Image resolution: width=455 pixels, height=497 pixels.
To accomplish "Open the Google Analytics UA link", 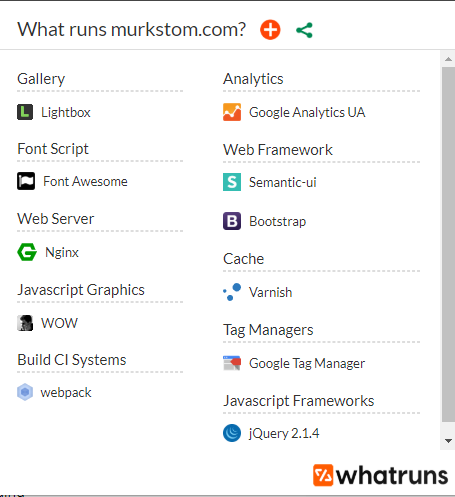I will pos(307,112).
